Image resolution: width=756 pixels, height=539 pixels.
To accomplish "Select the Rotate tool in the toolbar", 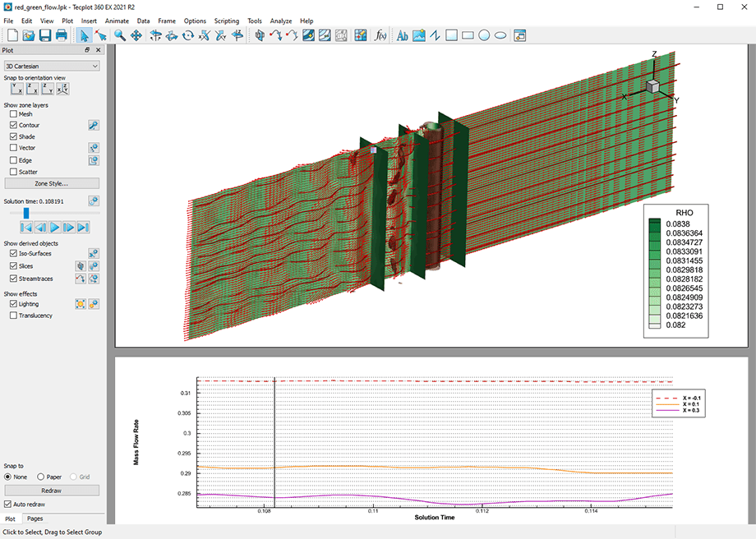I will pyautogui.click(x=156, y=35).
